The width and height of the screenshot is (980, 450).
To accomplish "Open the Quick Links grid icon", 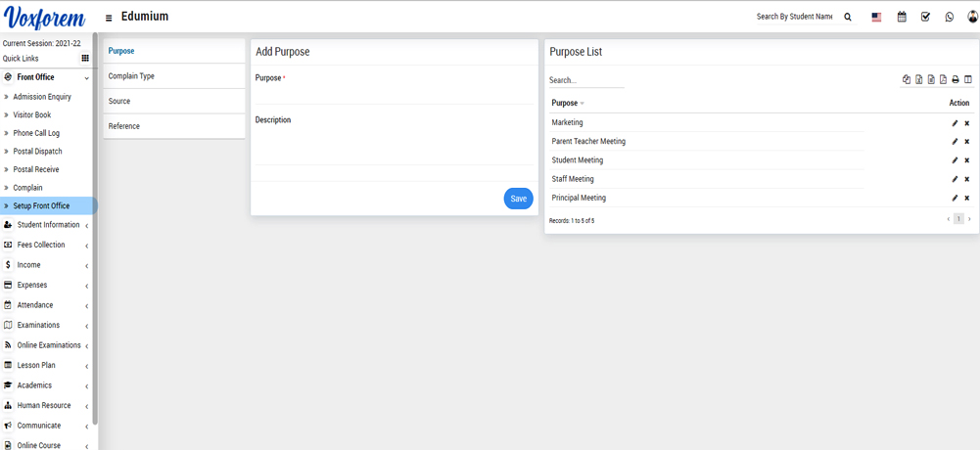I will pyautogui.click(x=85, y=59).
